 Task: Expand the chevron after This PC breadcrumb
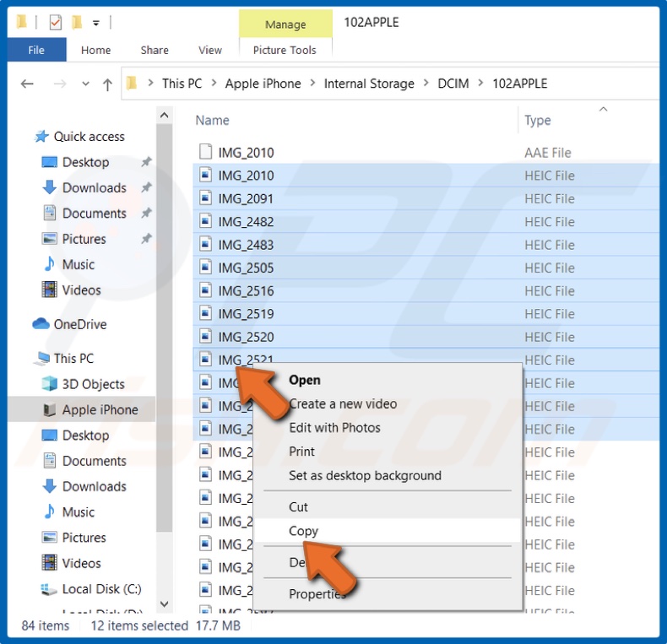(x=214, y=83)
